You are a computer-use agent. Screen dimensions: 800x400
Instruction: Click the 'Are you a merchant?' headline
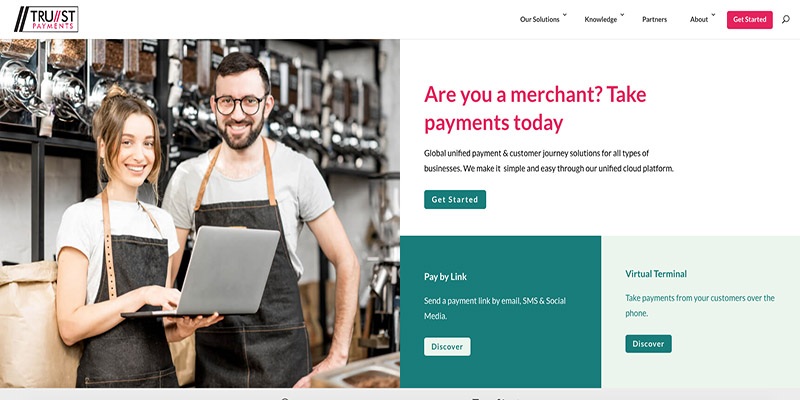pyautogui.click(x=535, y=109)
